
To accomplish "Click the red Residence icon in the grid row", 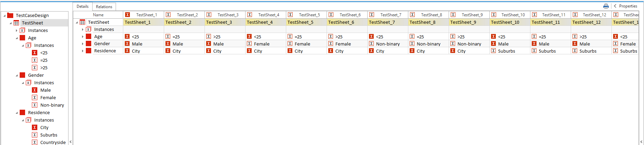I will pos(89,51).
